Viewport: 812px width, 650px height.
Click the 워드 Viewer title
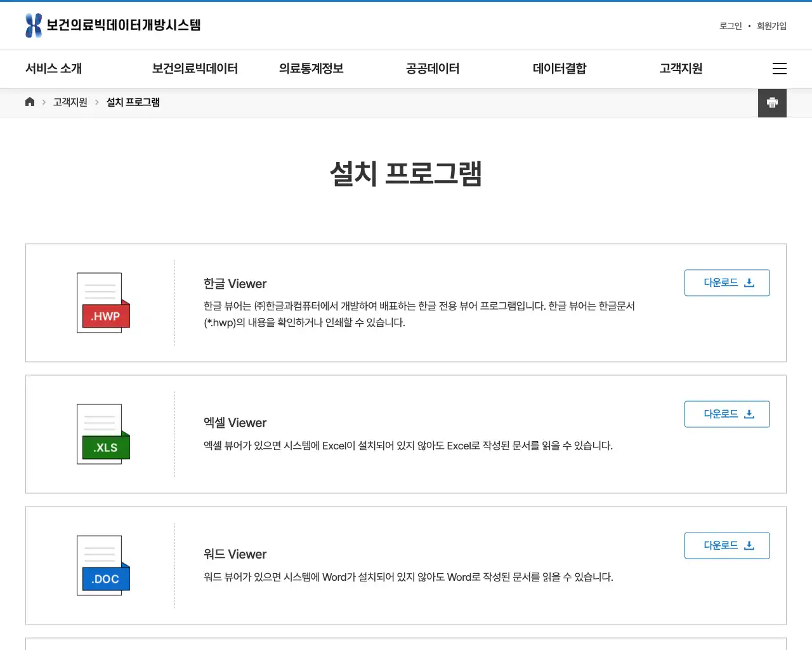click(235, 554)
